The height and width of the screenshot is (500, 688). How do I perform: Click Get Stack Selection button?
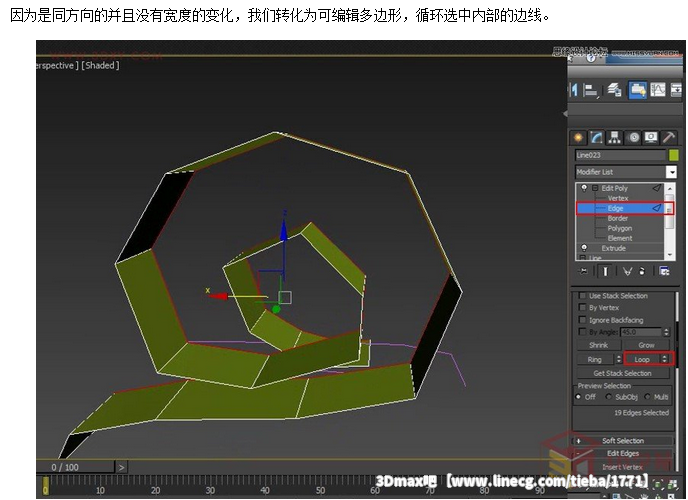click(623, 373)
